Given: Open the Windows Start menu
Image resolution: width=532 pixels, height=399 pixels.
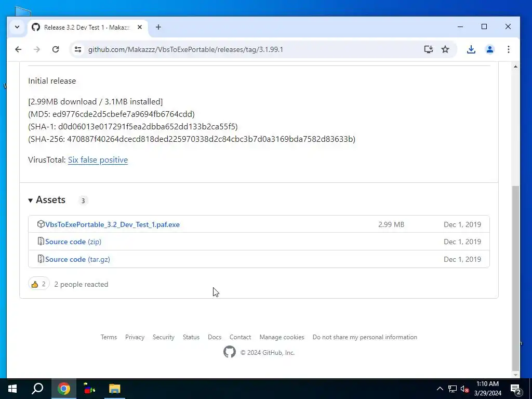Looking at the screenshot, I should point(12,389).
